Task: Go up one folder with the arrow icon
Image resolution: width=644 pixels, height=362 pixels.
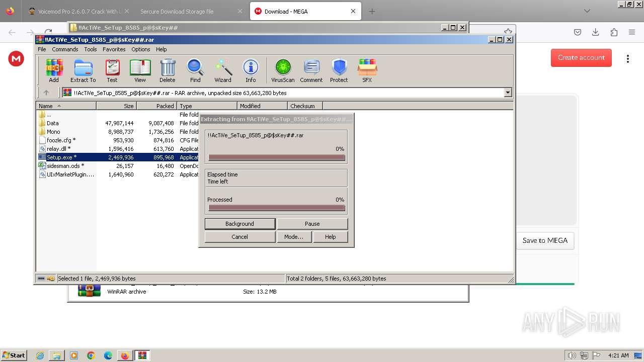Action: pos(46,93)
